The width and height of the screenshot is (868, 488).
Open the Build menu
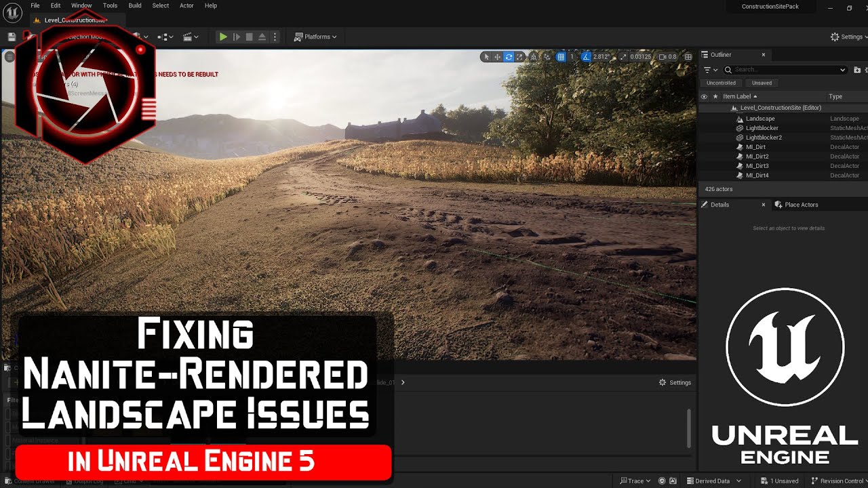[x=135, y=5]
